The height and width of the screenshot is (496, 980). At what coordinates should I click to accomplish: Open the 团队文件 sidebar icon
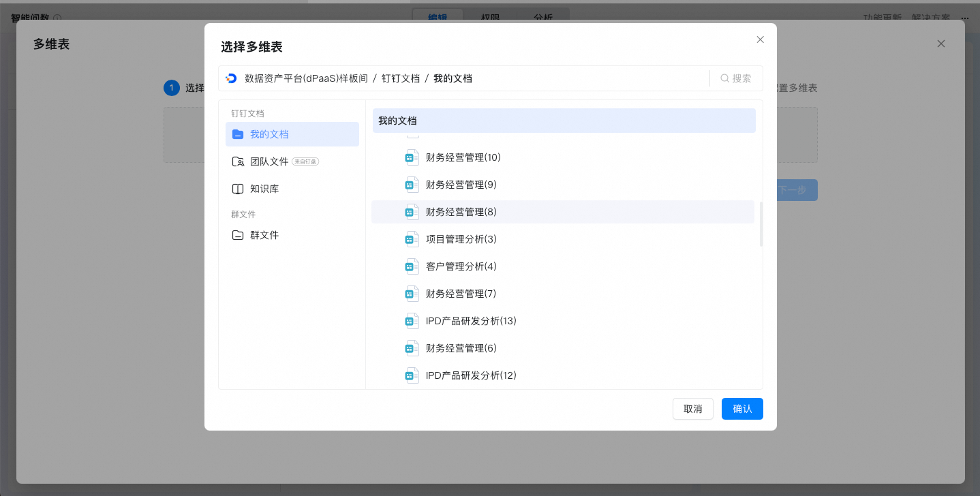tap(238, 161)
